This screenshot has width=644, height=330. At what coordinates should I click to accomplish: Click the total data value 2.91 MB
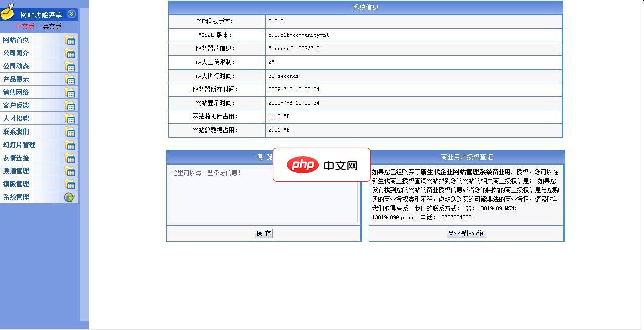click(279, 130)
